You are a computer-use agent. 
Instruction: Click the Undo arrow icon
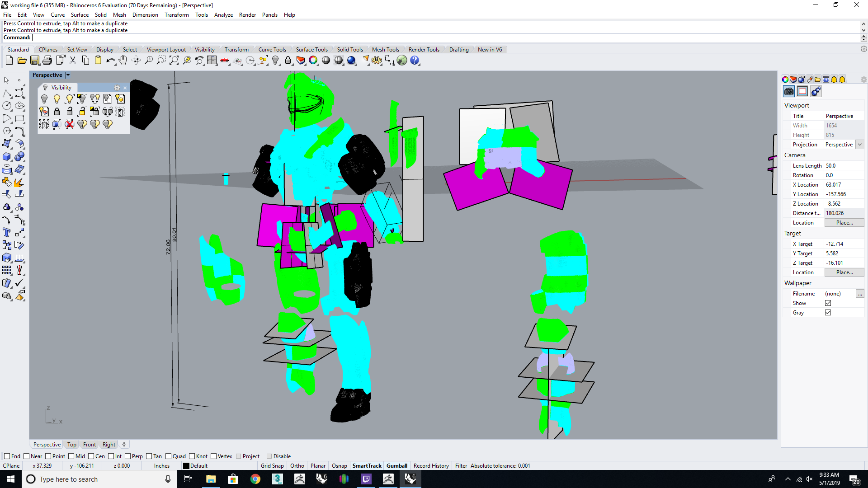(x=110, y=61)
